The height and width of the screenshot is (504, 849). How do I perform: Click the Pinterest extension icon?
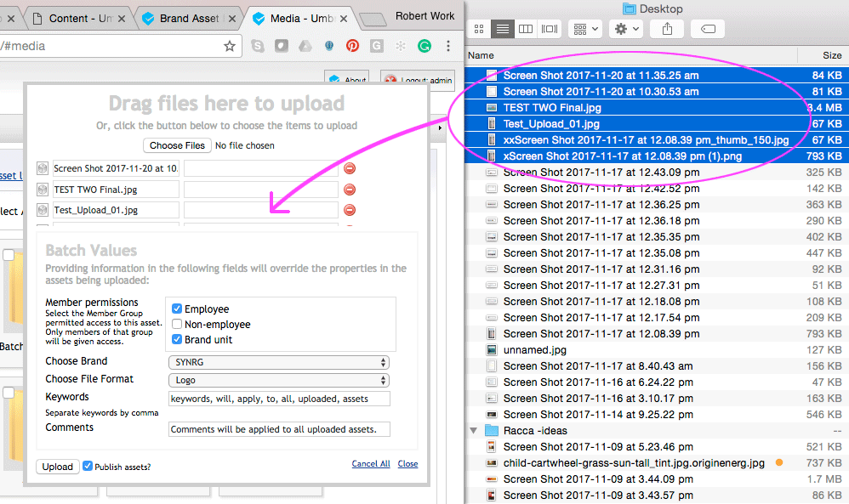click(352, 47)
